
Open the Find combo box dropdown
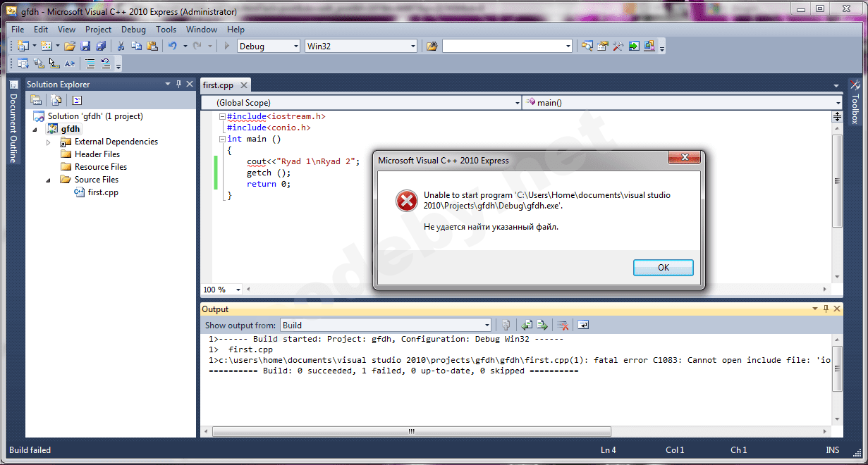[x=568, y=46]
